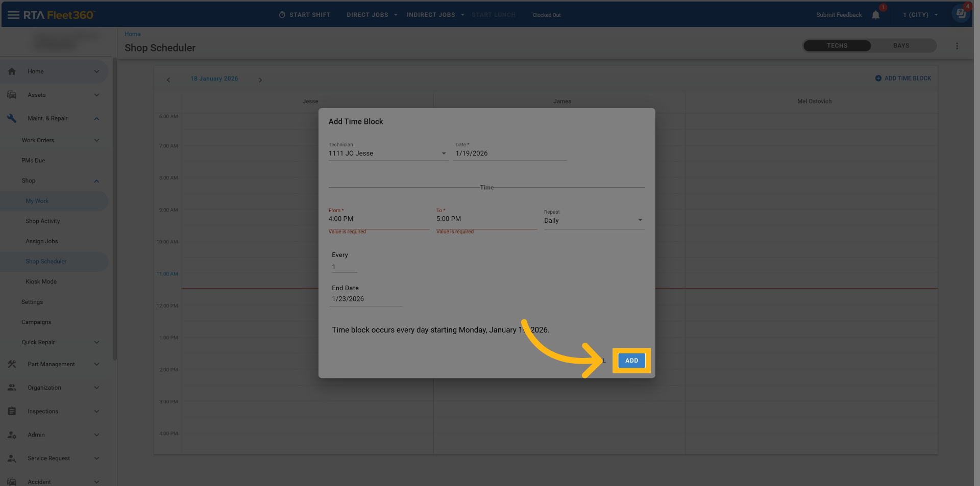Switch scheduler view to Bays
980x486 pixels.
tap(901, 46)
